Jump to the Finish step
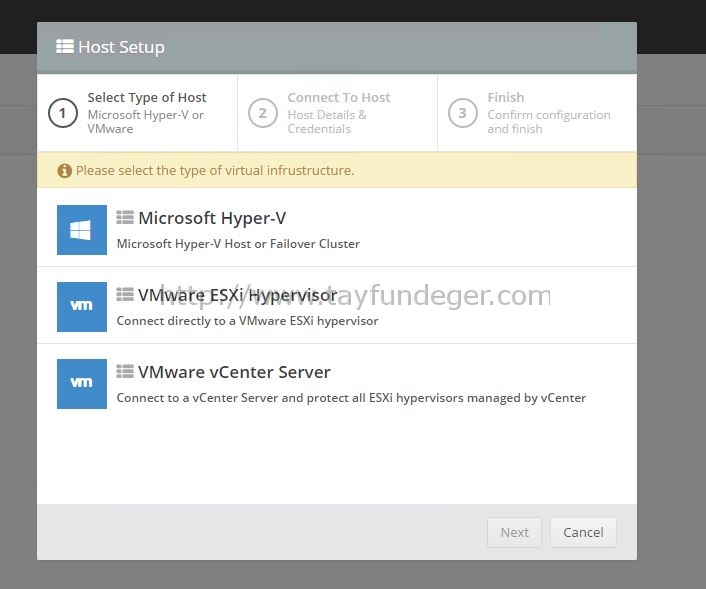Image resolution: width=706 pixels, height=589 pixels. click(537, 113)
